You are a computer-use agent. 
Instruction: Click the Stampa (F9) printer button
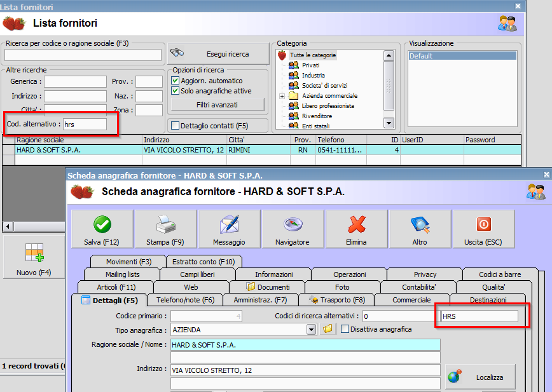pyautogui.click(x=165, y=229)
